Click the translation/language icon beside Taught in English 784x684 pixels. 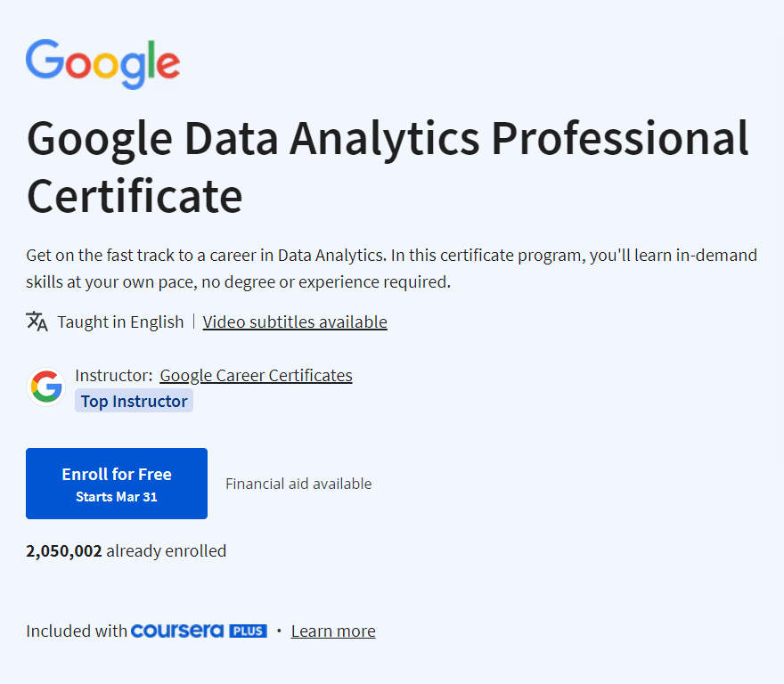point(37,321)
